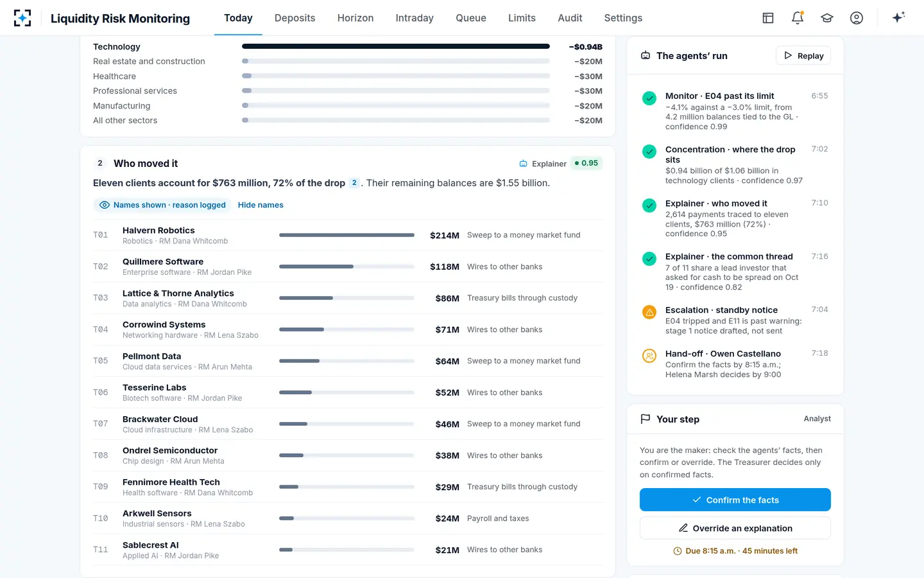Click the Technology sector bar
The width and height of the screenshot is (924, 578).
(x=396, y=46)
